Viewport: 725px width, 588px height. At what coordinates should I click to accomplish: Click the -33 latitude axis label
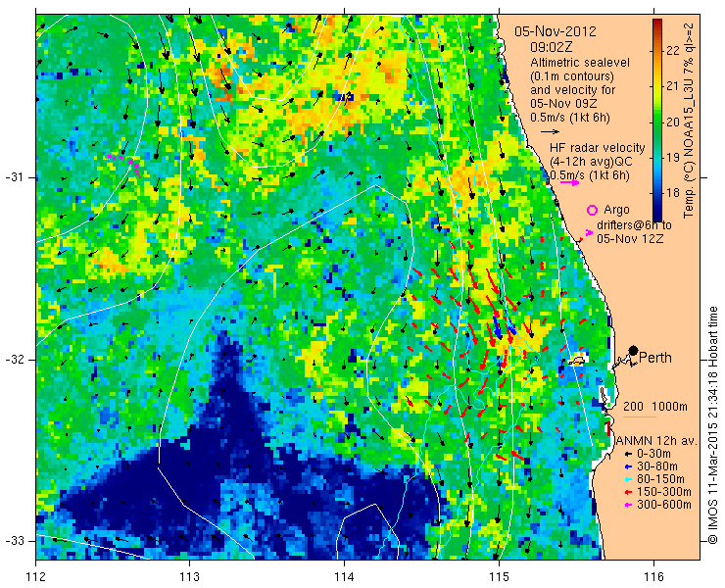pos(14,540)
